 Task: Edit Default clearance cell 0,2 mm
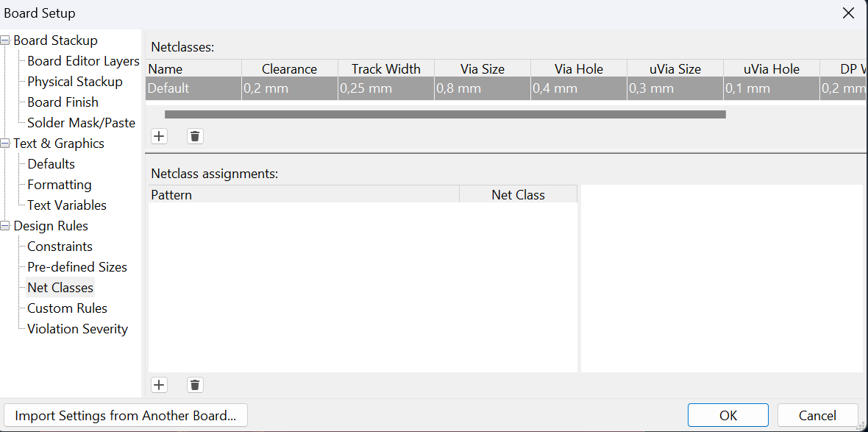(x=290, y=88)
